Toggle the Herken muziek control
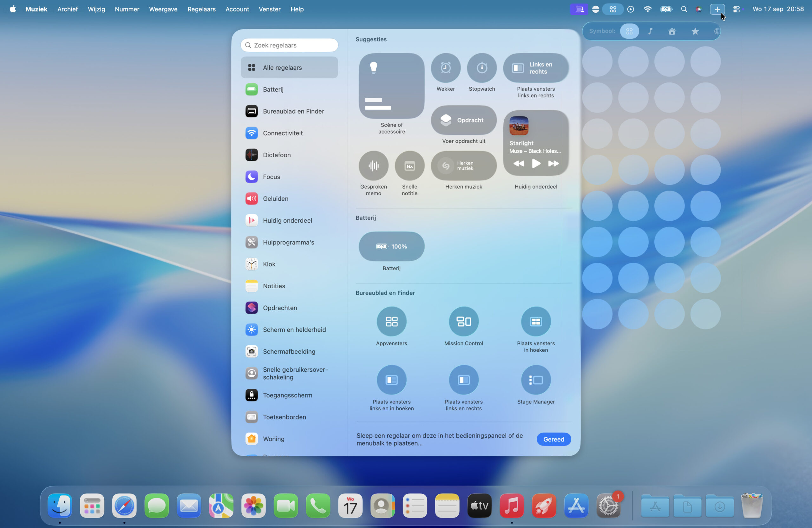 coord(463,166)
